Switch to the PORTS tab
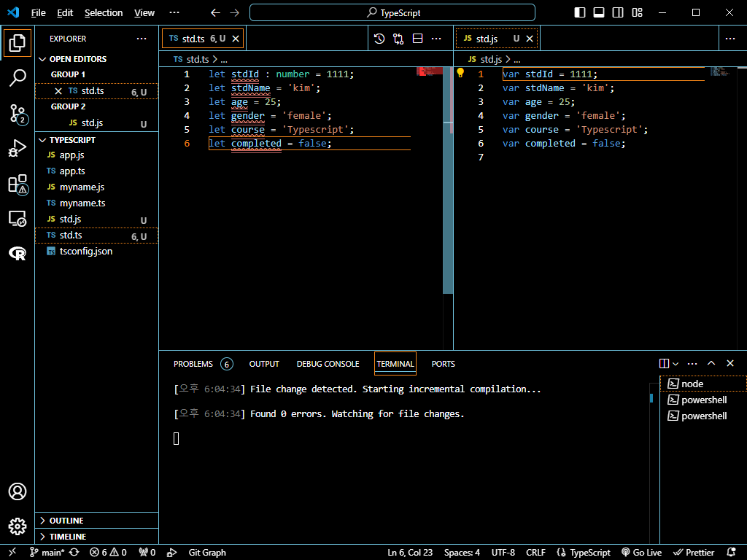747x560 pixels. coord(443,364)
